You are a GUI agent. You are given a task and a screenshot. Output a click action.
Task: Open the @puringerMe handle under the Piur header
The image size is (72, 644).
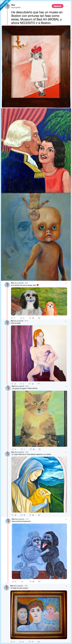(x=16, y=8)
